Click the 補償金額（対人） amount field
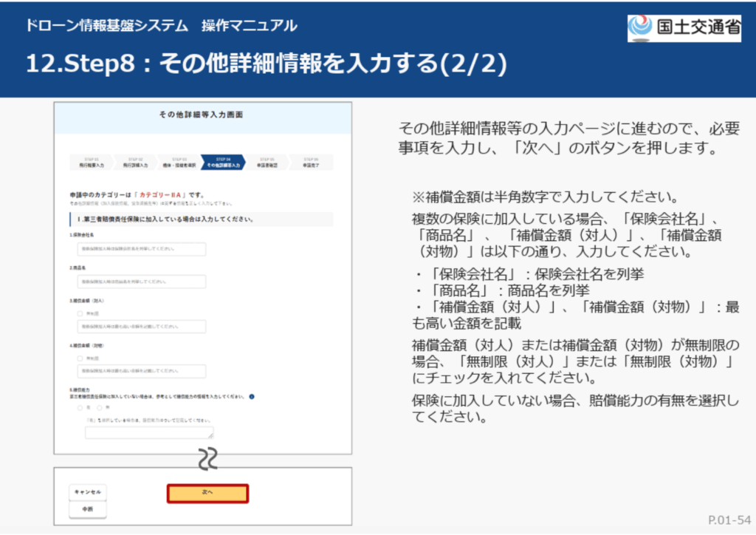 tap(141, 326)
